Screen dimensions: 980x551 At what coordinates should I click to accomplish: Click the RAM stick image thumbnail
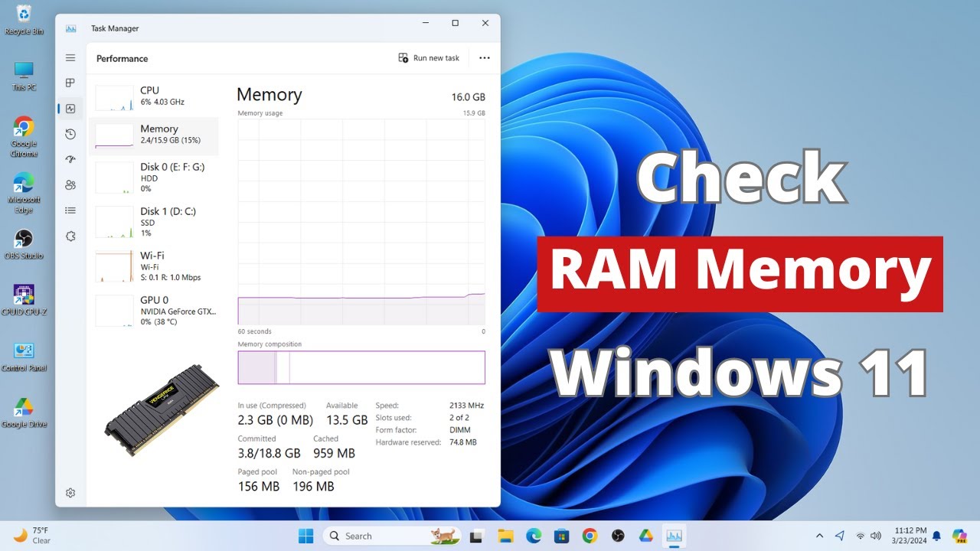click(x=162, y=411)
